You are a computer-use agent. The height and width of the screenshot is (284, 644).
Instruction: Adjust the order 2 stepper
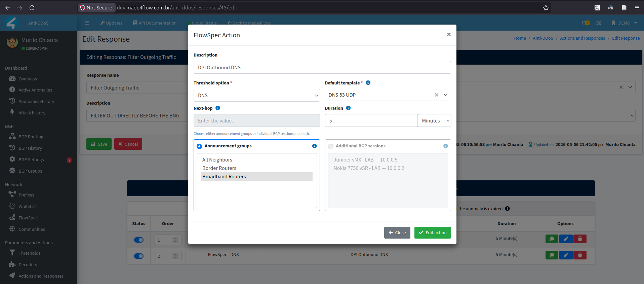(175, 256)
